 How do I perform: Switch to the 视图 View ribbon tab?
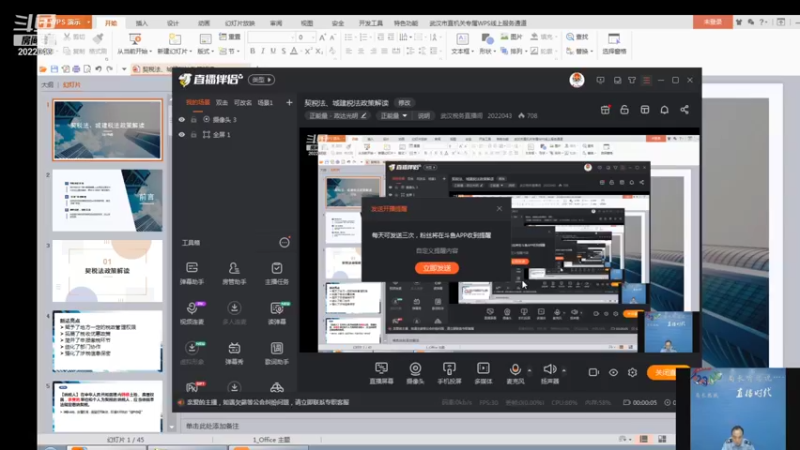click(x=307, y=23)
